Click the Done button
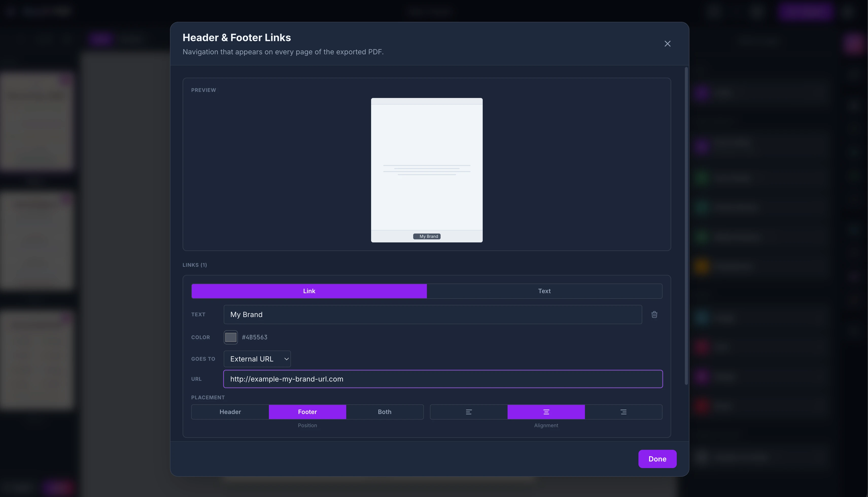868x497 pixels. tap(657, 459)
